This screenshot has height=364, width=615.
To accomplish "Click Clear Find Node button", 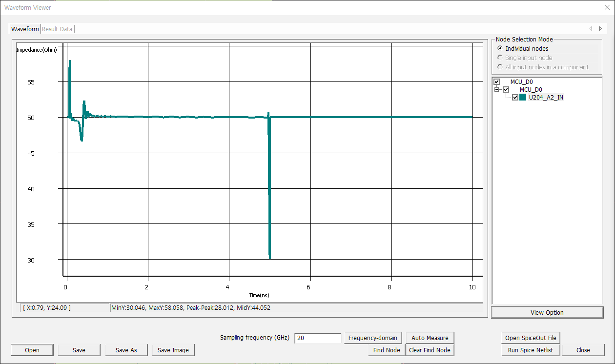I will coord(430,350).
